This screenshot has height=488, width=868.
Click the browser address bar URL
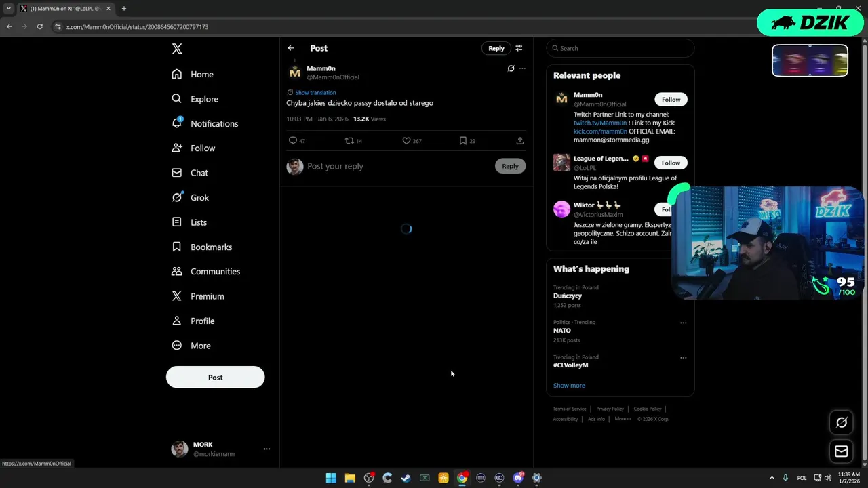tap(137, 27)
